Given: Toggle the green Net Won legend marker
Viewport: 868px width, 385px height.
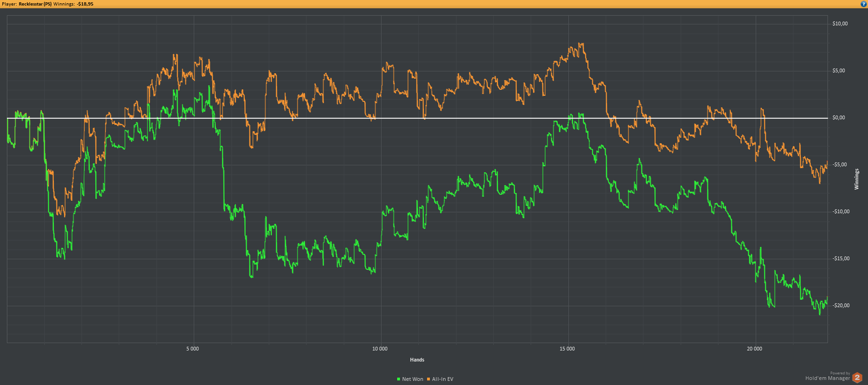Looking at the screenshot, I should point(399,379).
